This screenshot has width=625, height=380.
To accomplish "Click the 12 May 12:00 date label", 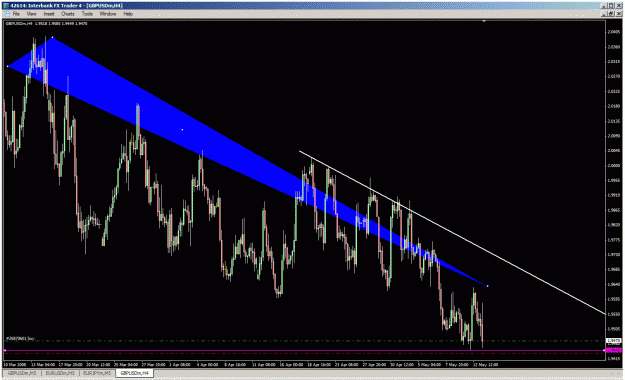I will pos(485,364).
